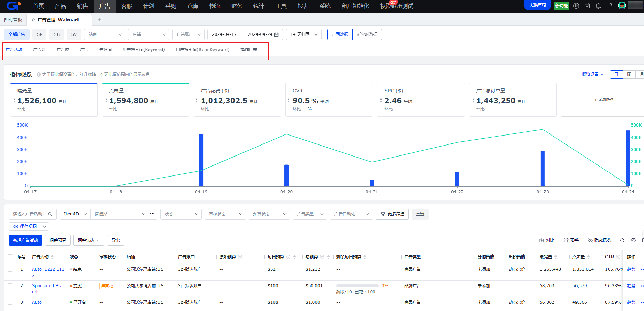Screen dimensions: 644x311
Task: Open the 审核状态 filter dropdown
Action: 225,214
